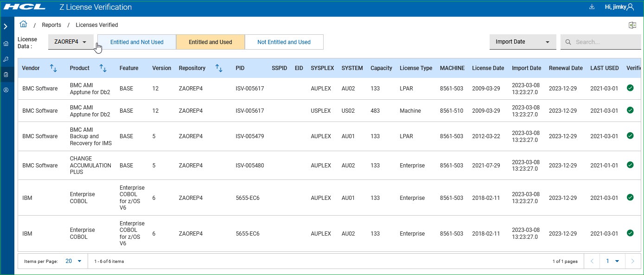Open the page number selector dropdown
Image resolution: width=644 pixels, height=275 pixels.
pos(612,261)
